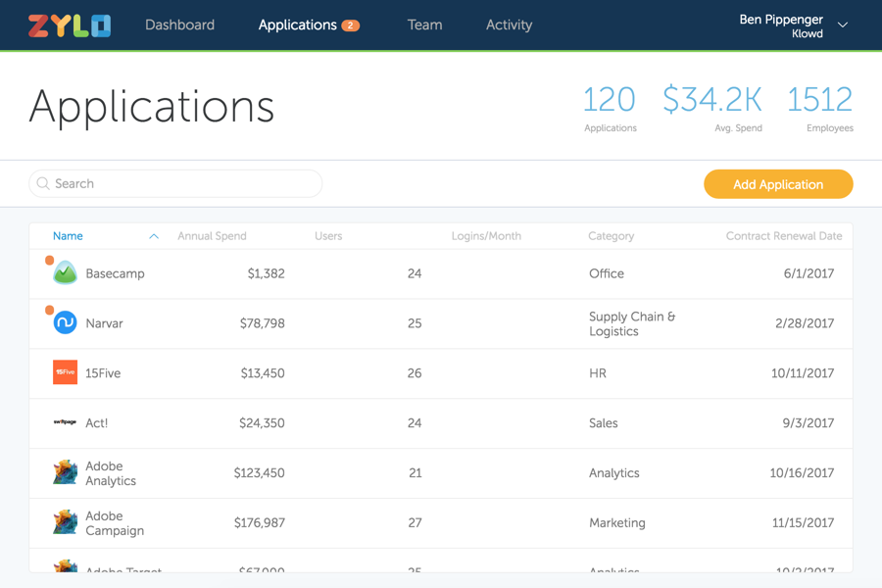Click the Zylo logo
Screen dimensions: 882x588
click(70, 25)
